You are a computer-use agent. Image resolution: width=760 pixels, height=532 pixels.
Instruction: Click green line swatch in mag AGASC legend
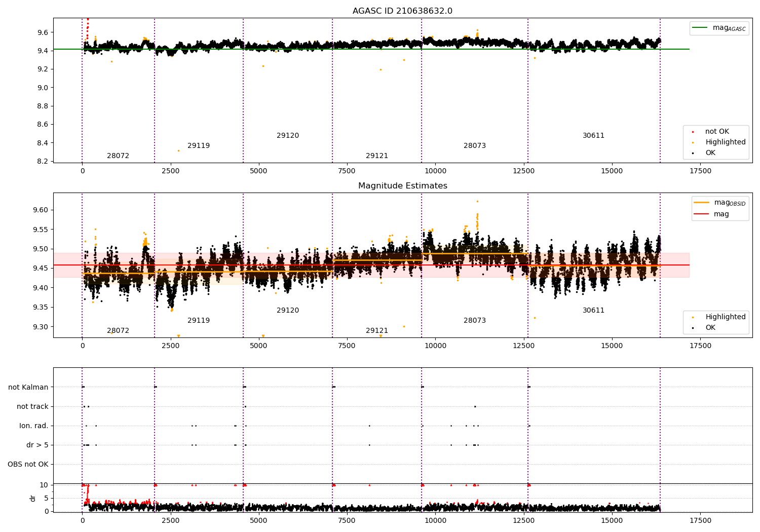click(x=700, y=28)
